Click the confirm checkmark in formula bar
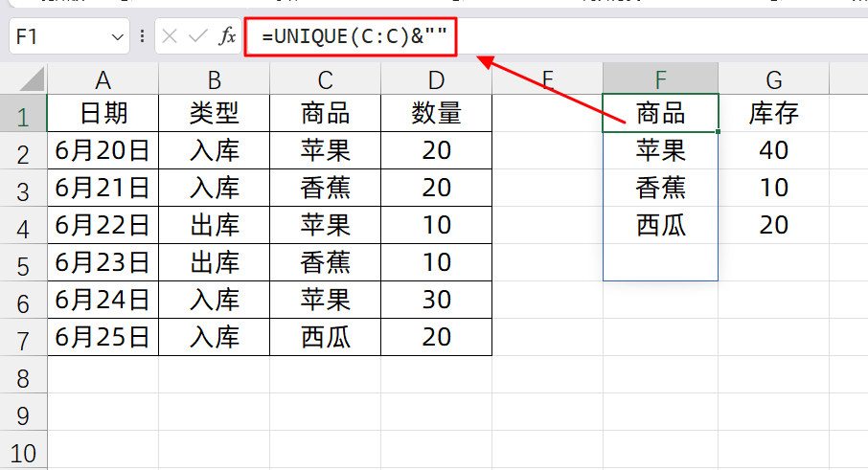 (x=197, y=36)
